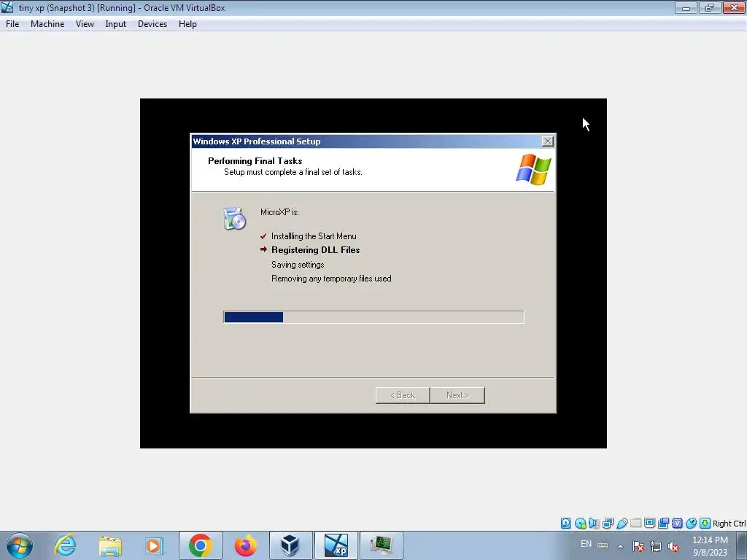
Task: Open the Help menu
Action: pos(187,24)
